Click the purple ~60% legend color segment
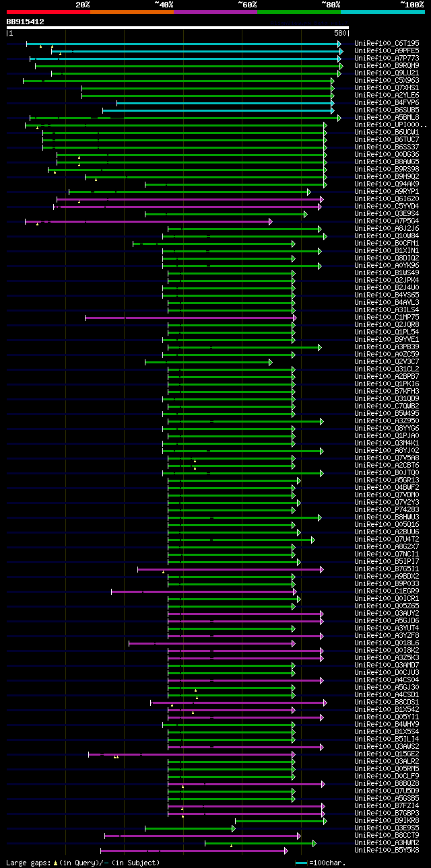Image resolution: width=431 pixels, height=868 pixels. tap(215, 12)
